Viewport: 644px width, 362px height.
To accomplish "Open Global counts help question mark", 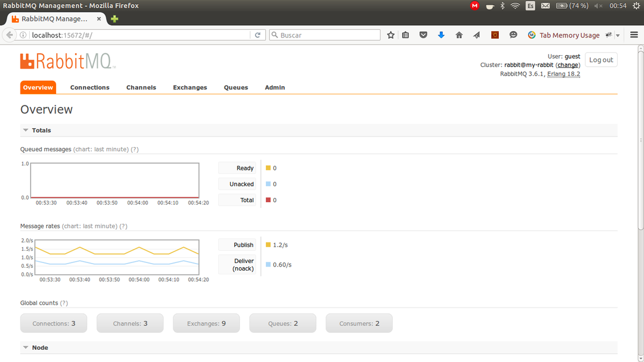I will coord(64,303).
